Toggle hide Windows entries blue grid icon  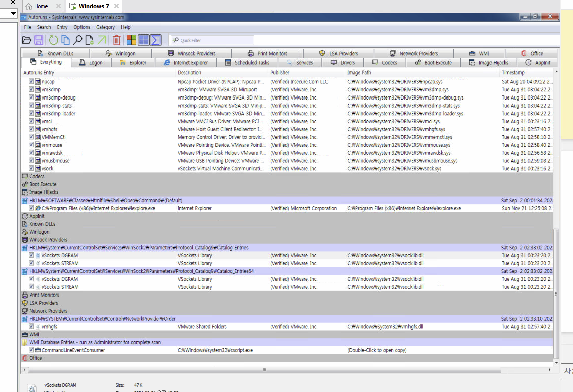pyautogui.click(x=144, y=40)
